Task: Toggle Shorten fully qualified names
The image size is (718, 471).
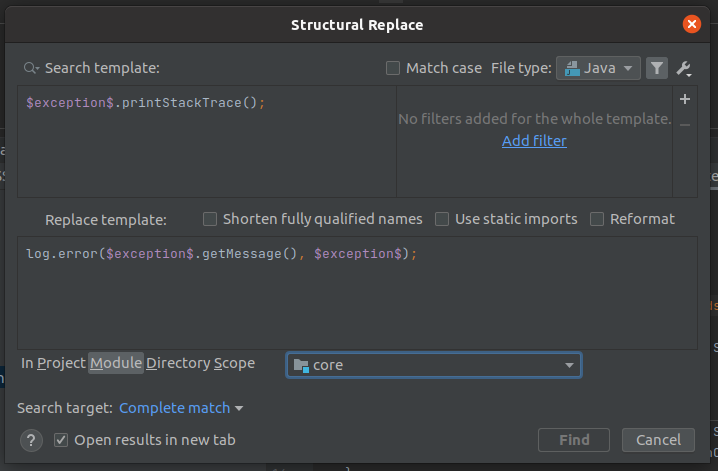Action: tap(210, 219)
